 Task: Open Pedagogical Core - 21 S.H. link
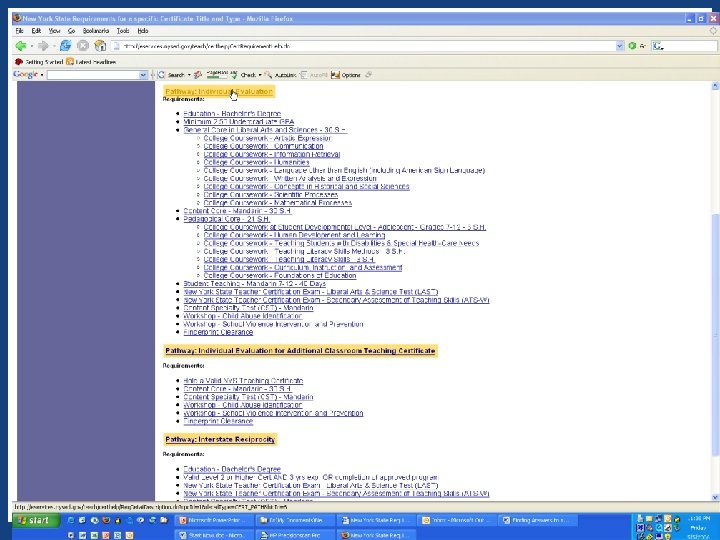[x=226, y=219]
